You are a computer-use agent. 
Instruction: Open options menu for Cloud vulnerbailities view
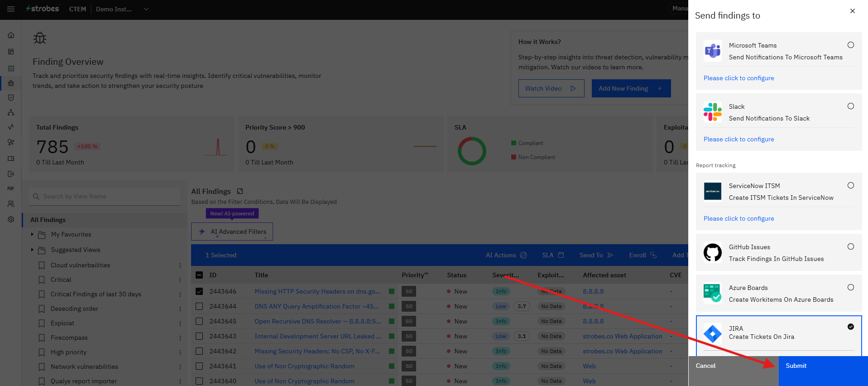pos(180,265)
